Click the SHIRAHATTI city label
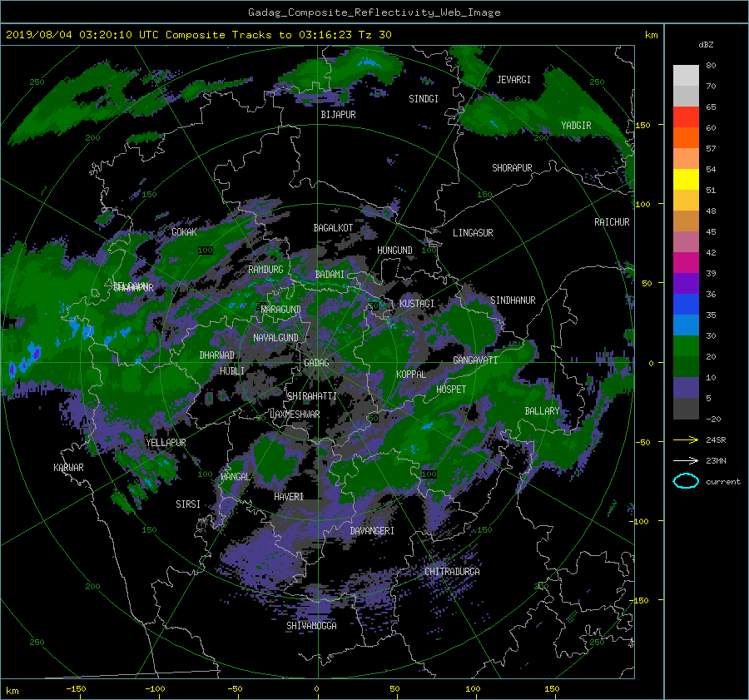749x700 pixels. (x=312, y=396)
